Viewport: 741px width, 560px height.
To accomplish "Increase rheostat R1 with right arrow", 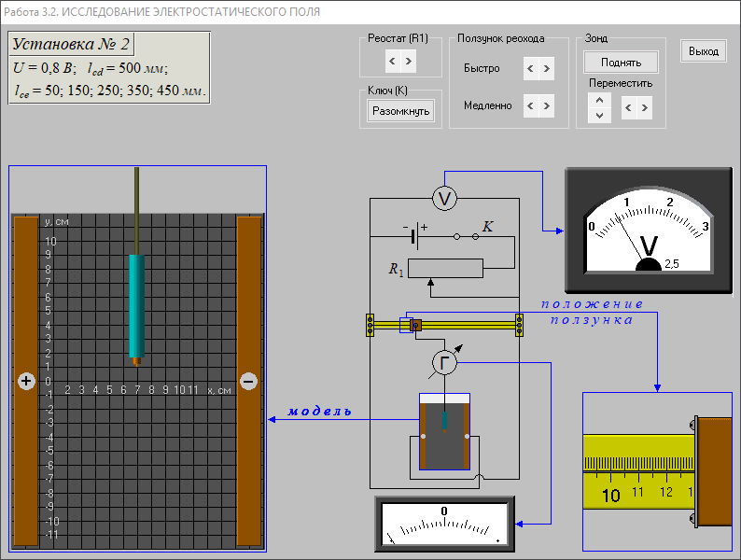I will [409, 62].
